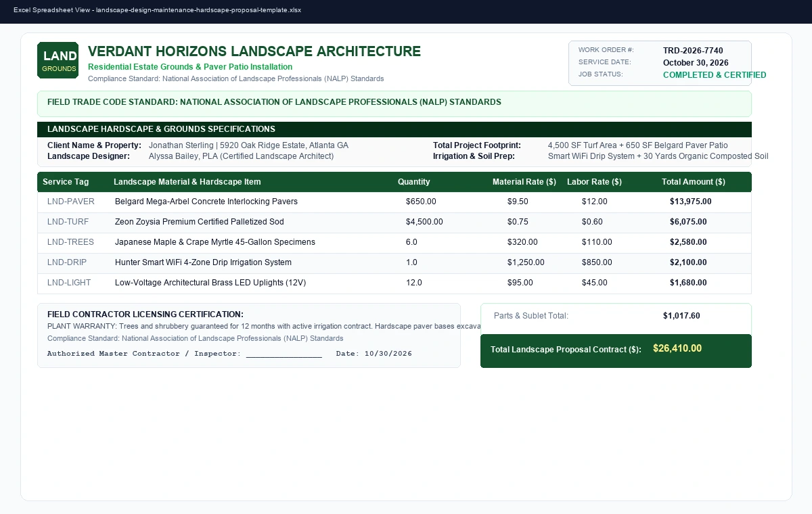Image resolution: width=812 pixels, height=514 pixels.
Task: Click the $95.00 material rate cell
Action: click(x=520, y=283)
